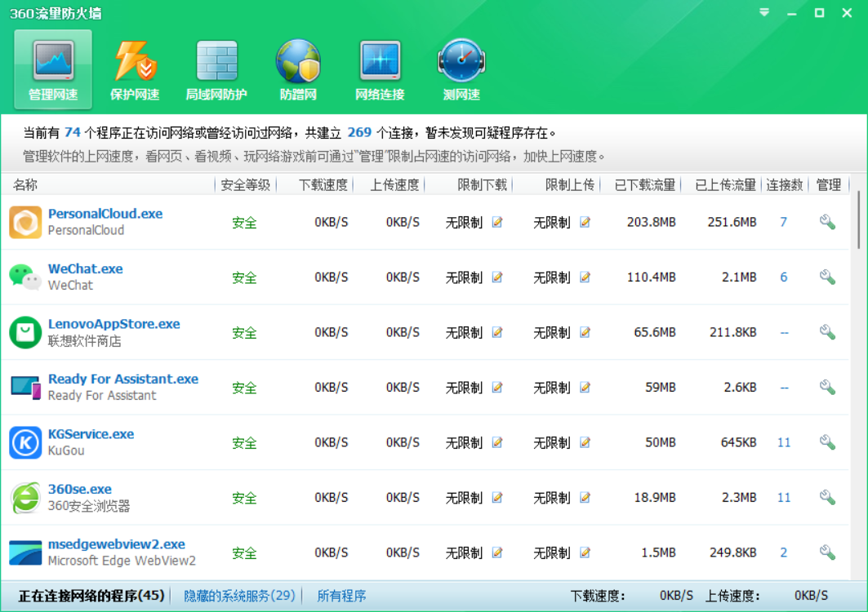868x612 pixels.
Task: Edit upload limit for KGService.exe
Action: pyautogui.click(x=585, y=442)
